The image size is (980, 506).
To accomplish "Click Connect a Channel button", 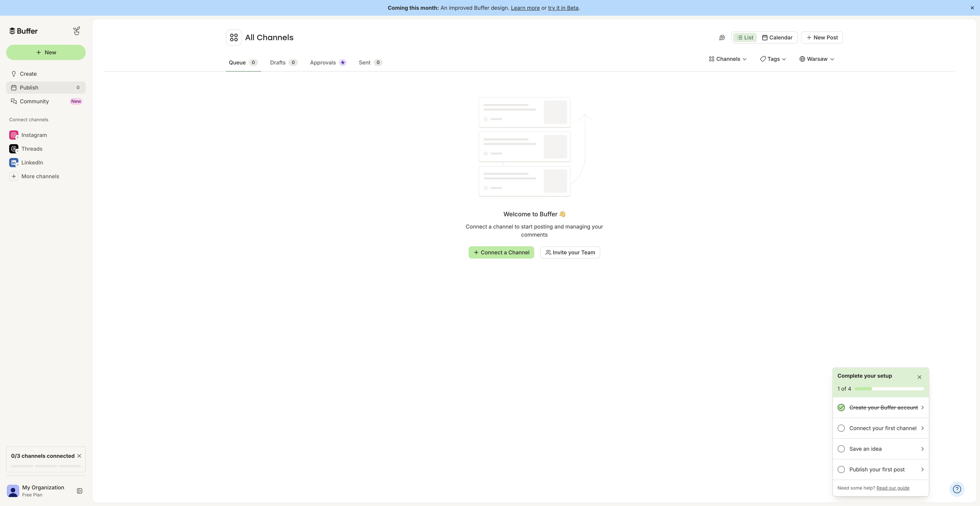I will (x=501, y=252).
